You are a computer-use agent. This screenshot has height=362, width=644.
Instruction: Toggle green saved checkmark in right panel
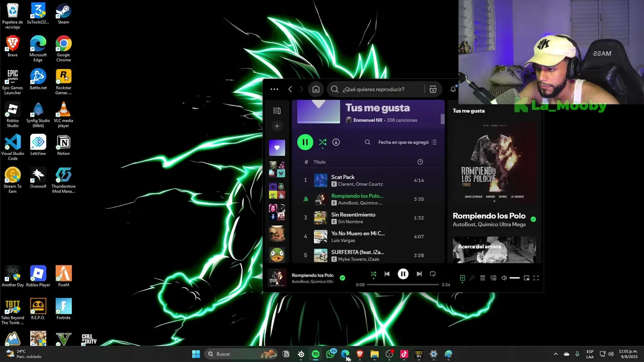click(533, 219)
